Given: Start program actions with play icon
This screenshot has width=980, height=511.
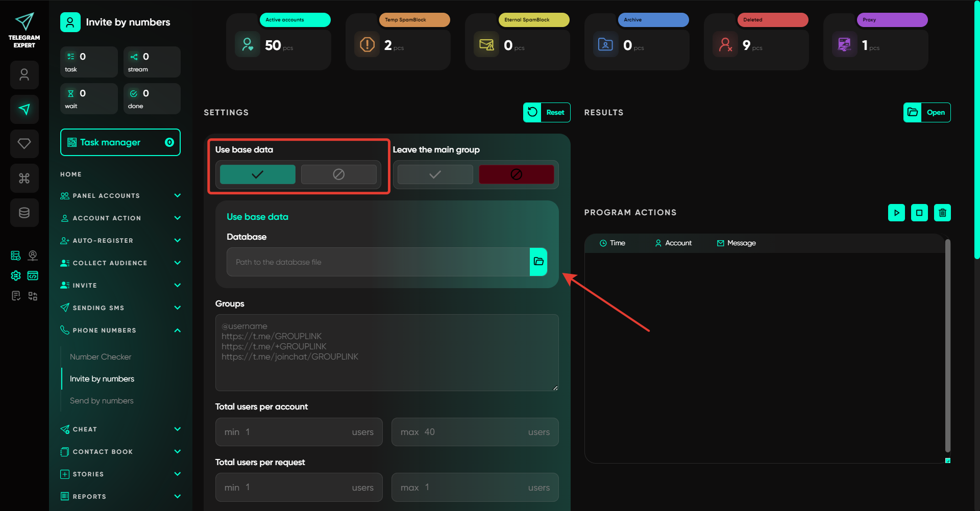Looking at the screenshot, I should click(896, 213).
